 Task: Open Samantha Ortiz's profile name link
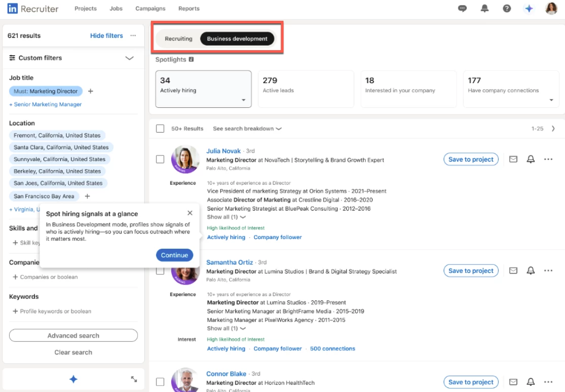pyautogui.click(x=229, y=262)
